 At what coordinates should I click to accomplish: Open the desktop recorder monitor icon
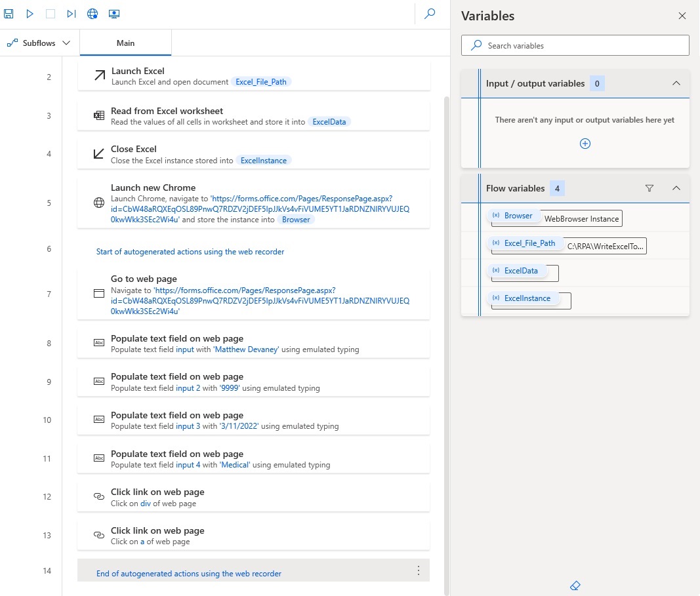coord(114,14)
